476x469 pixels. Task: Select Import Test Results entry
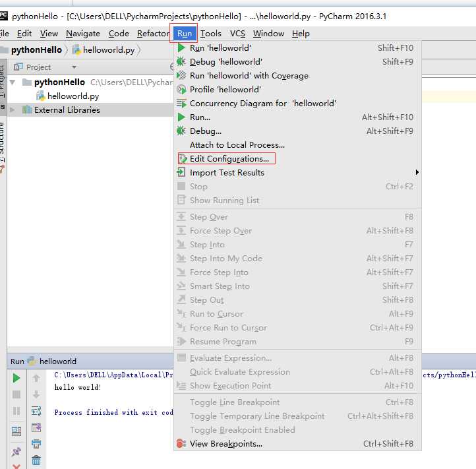297,172
